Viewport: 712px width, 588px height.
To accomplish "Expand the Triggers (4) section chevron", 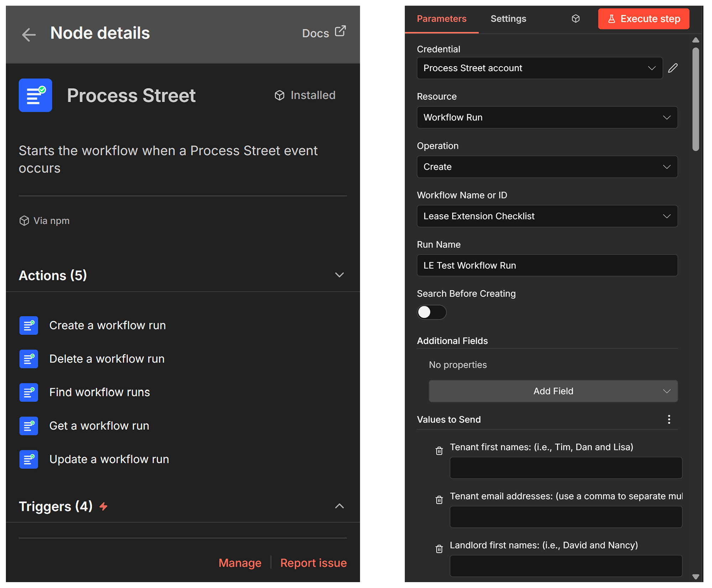I will point(340,506).
